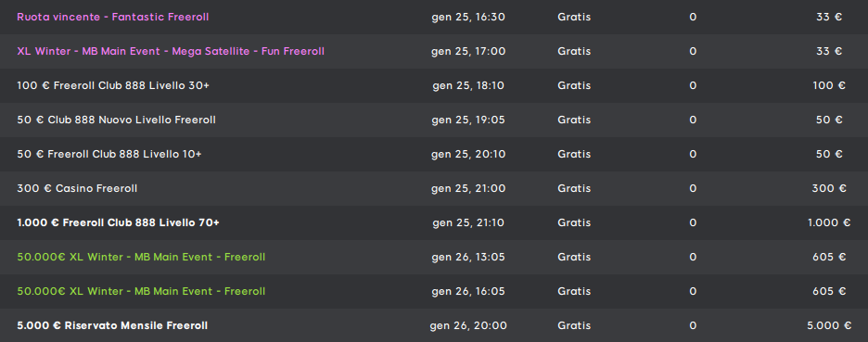The image size is (868, 342).
Task: Click the 1.000 € prize amount
Action: [829, 223]
